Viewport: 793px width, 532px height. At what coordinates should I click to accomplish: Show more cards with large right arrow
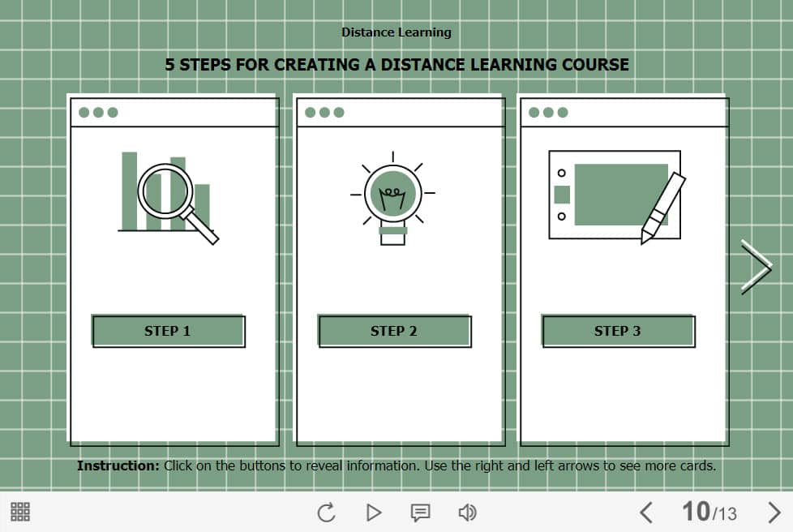[x=756, y=265]
